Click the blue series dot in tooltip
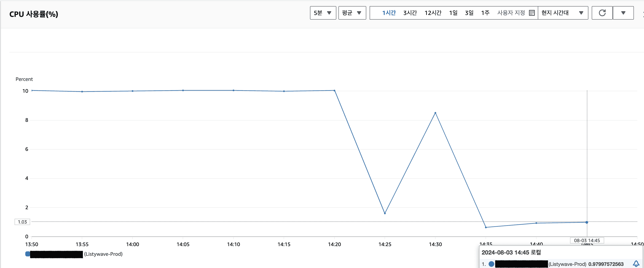The height and width of the screenshot is (268, 644). [491, 264]
